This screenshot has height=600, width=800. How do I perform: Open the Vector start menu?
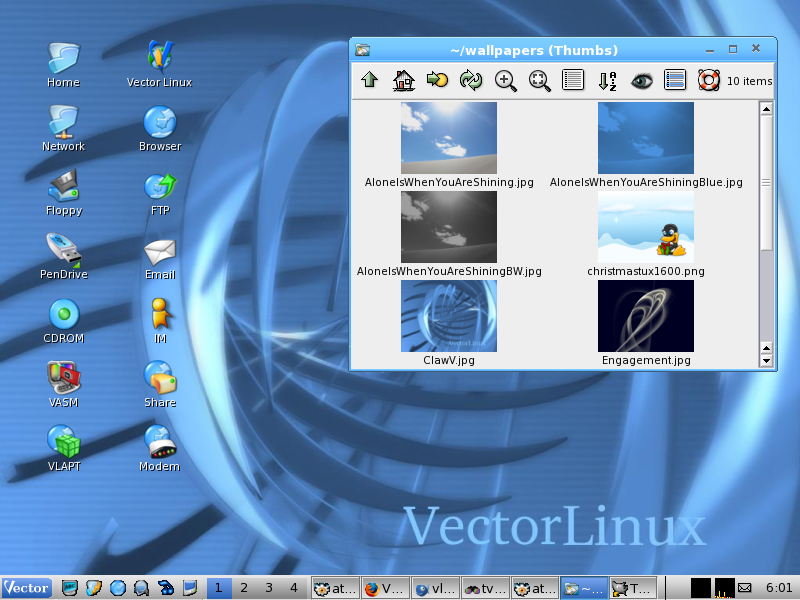[x=25, y=588]
